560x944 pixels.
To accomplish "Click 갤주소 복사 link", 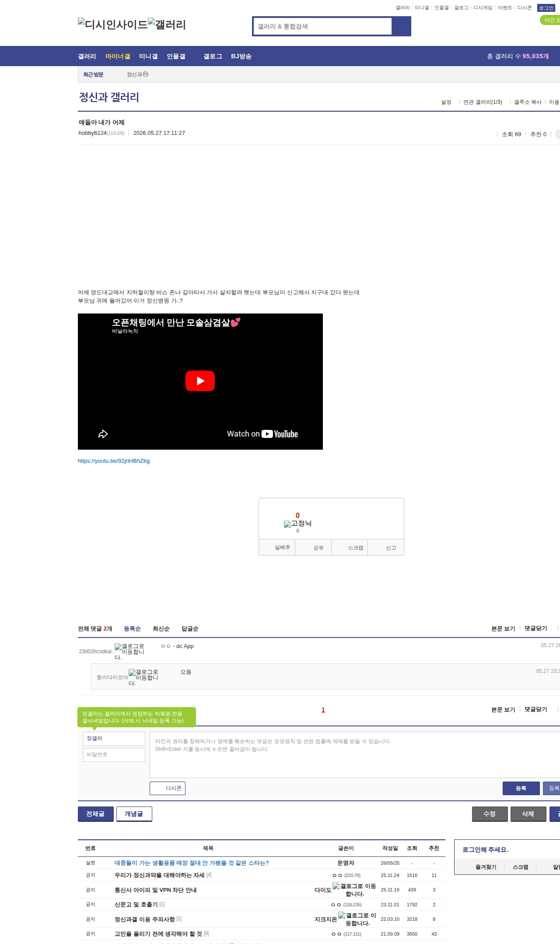I will pyautogui.click(x=528, y=102).
